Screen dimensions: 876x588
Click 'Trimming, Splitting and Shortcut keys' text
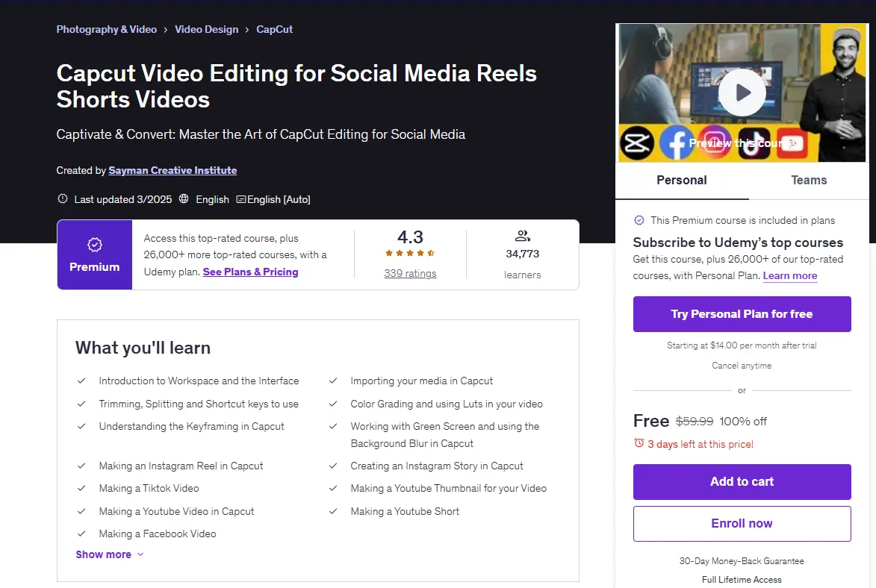[199, 404]
